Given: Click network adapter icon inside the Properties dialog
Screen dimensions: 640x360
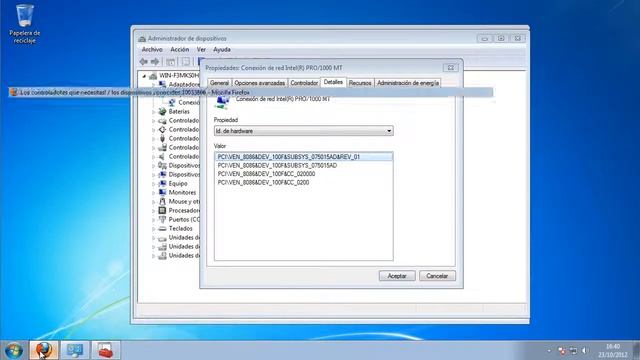Looking at the screenshot, I should (x=222, y=102).
